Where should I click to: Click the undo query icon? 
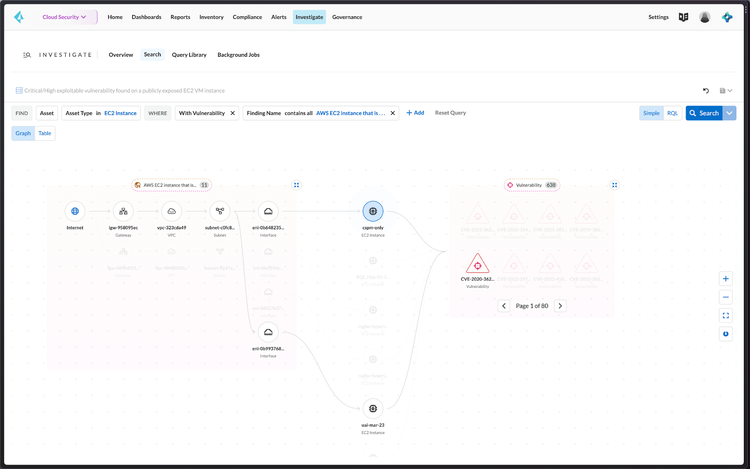[706, 90]
